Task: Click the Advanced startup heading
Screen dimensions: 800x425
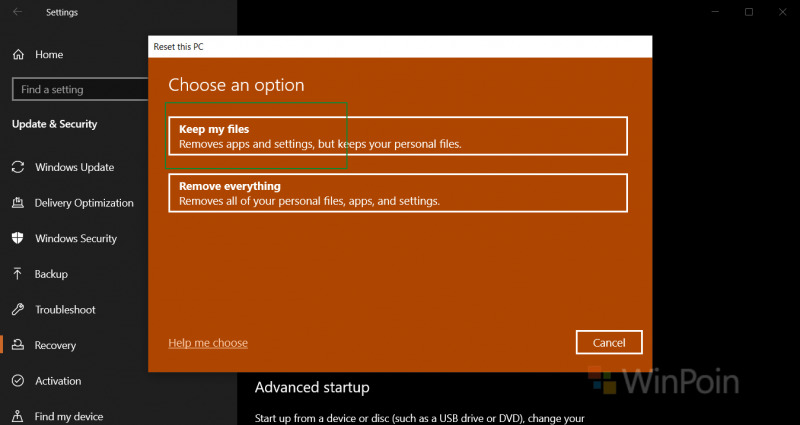Action: pos(312,387)
